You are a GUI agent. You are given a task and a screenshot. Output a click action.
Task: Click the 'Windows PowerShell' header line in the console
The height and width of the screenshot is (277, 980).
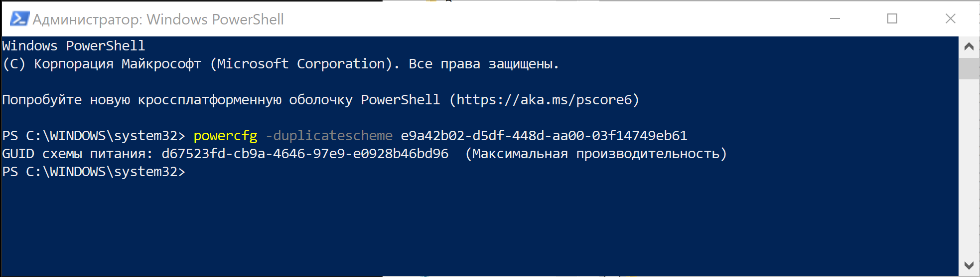74,46
